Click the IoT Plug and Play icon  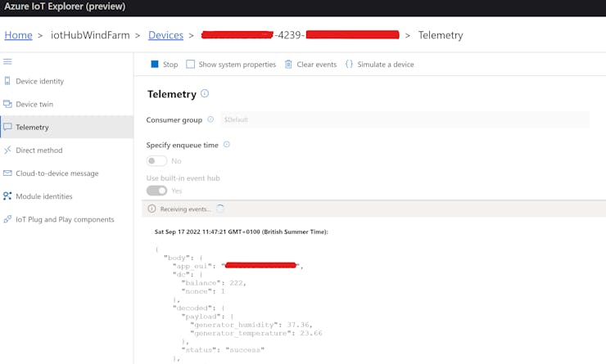click(7, 219)
